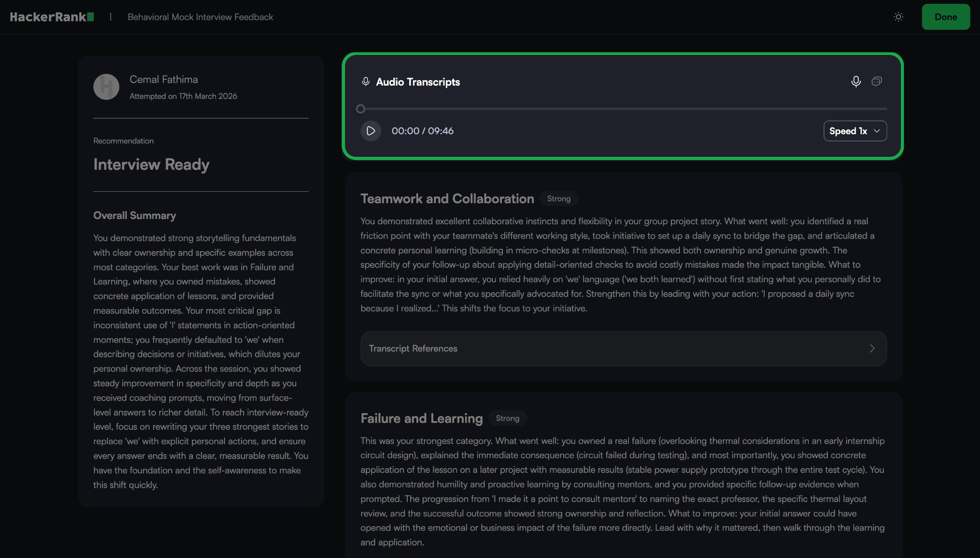Toggle the light/dark theme sun icon
Screen dimensions: 980x558
(898, 17)
